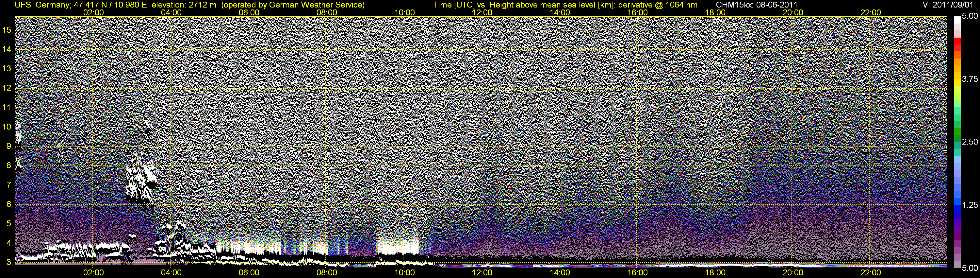Click the 08:00 label on top axis
Screen dimensions: 980x278
327,12
